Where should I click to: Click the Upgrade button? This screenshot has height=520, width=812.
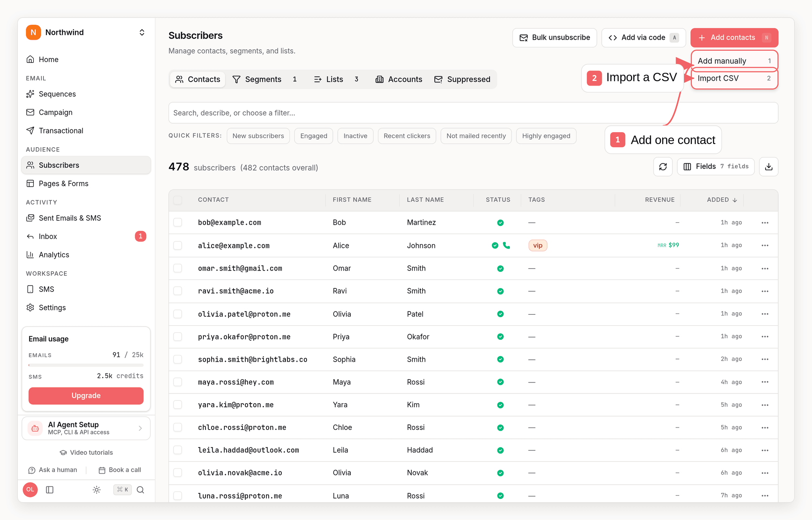coord(86,396)
